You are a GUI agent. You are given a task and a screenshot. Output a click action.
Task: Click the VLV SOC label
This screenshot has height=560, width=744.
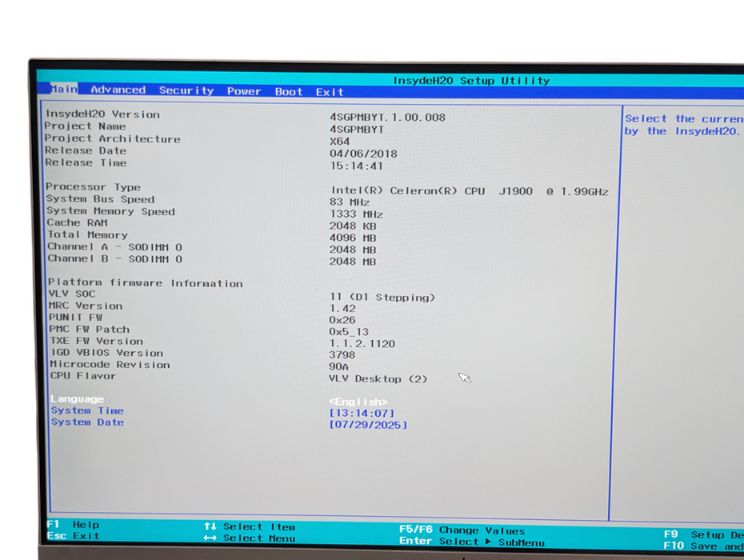click(x=72, y=294)
